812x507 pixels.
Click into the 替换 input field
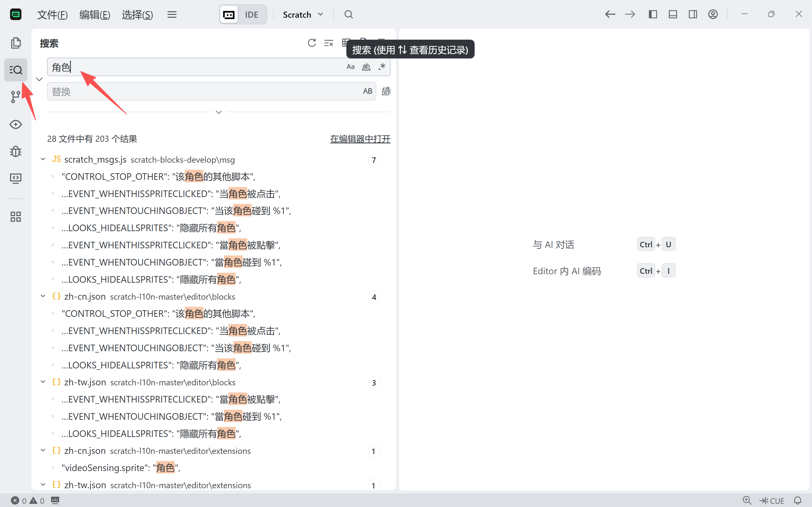pos(201,92)
